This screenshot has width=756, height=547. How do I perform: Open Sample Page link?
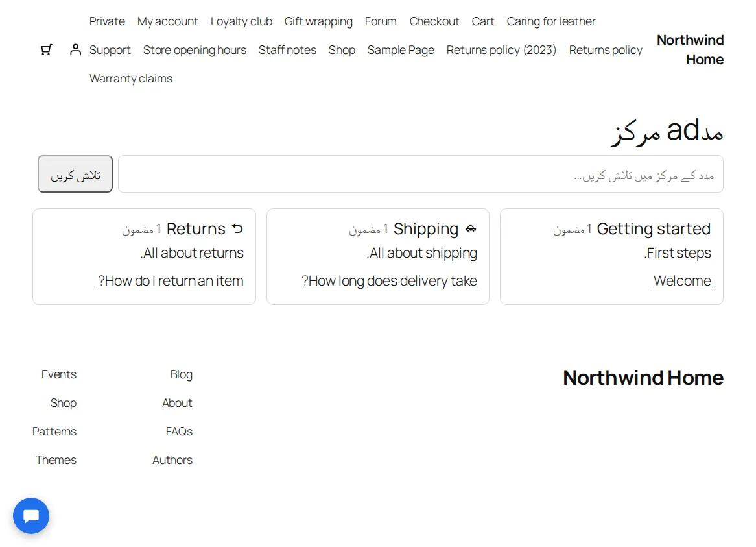[401, 50]
